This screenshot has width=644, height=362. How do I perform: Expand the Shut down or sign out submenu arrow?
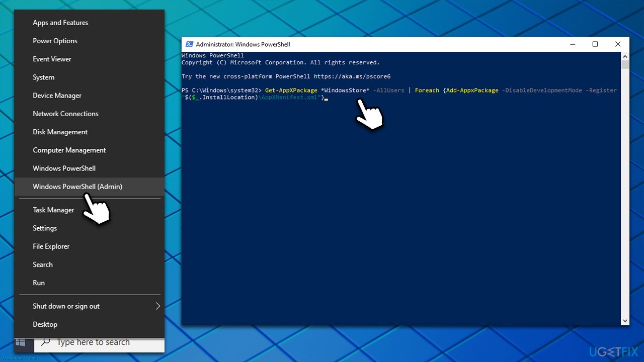tap(157, 306)
